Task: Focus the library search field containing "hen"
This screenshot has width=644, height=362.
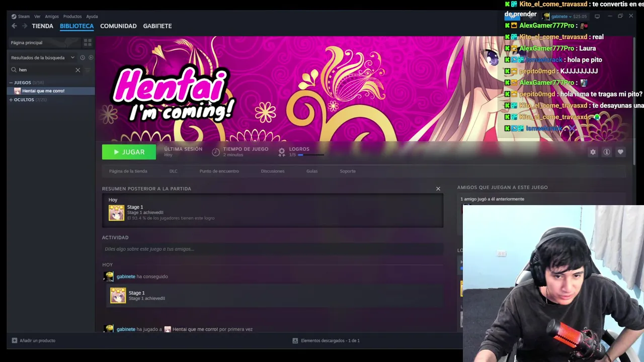Action: (46, 70)
